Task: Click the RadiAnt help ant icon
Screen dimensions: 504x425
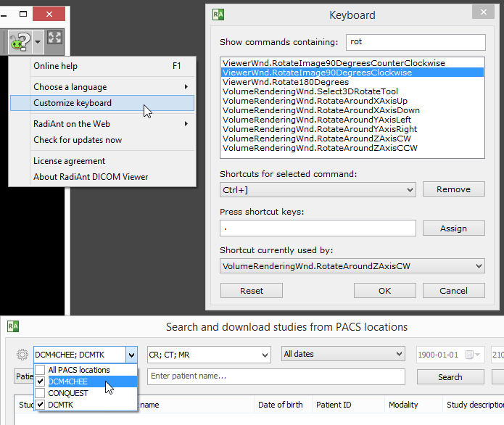Action: click(x=20, y=41)
